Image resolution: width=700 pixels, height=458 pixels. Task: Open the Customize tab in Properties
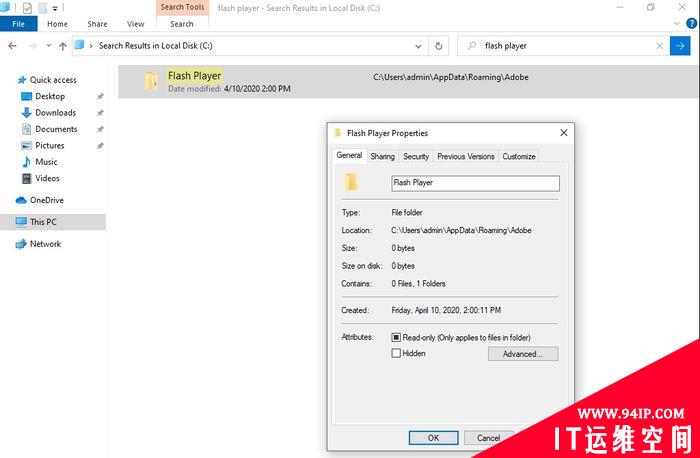tap(519, 156)
